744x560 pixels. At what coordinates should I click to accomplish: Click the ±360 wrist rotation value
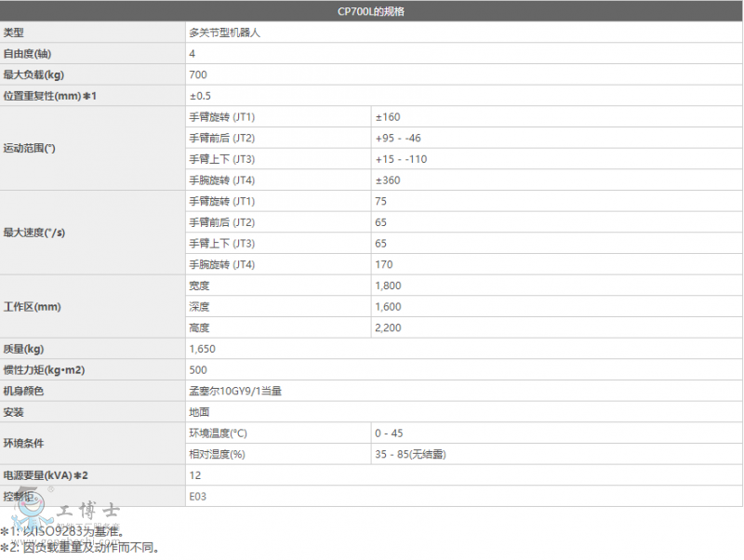(x=388, y=180)
